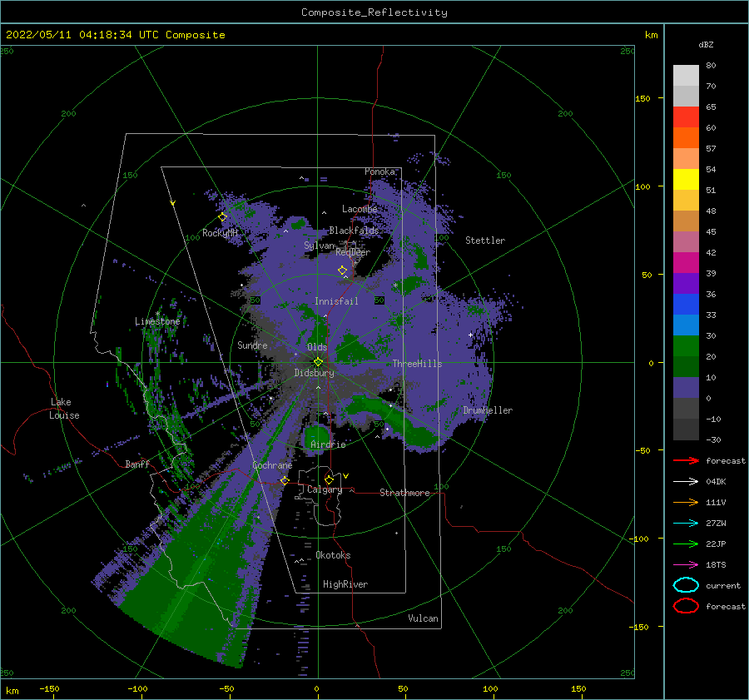This screenshot has height=700, width=749.
Task: Select the HighRiver label
Action: click(x=345, y=584)
